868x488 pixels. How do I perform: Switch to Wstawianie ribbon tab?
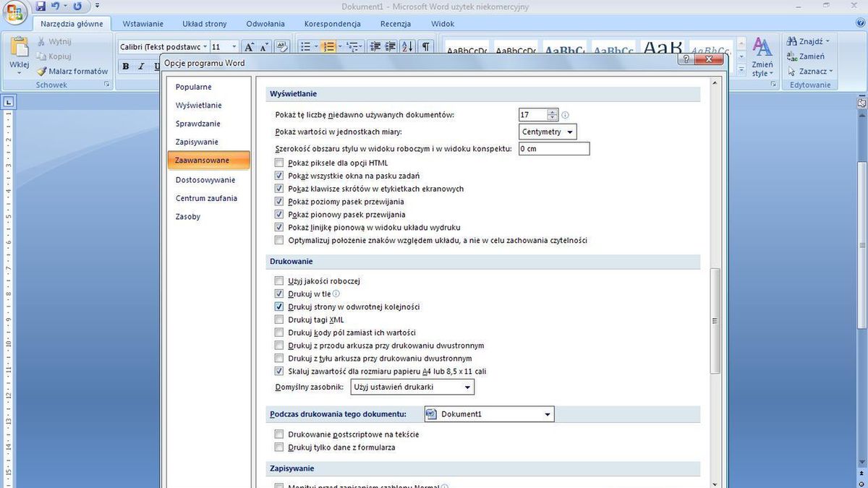(x=143, y=24)
